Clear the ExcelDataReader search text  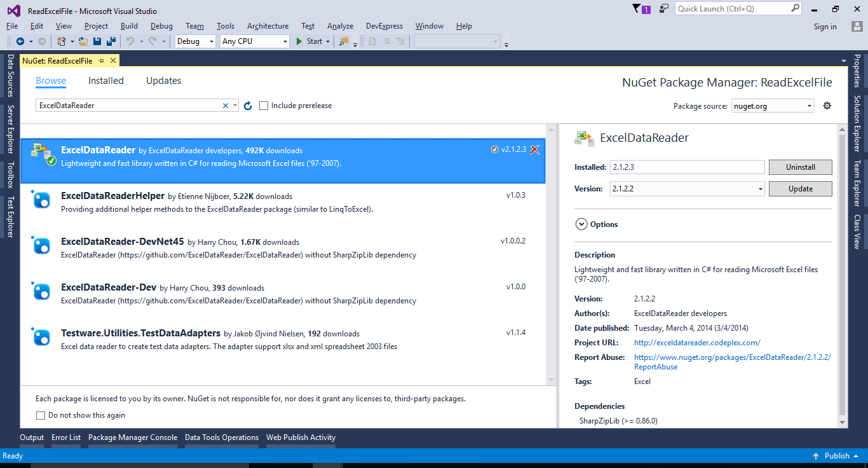point(225,106)
